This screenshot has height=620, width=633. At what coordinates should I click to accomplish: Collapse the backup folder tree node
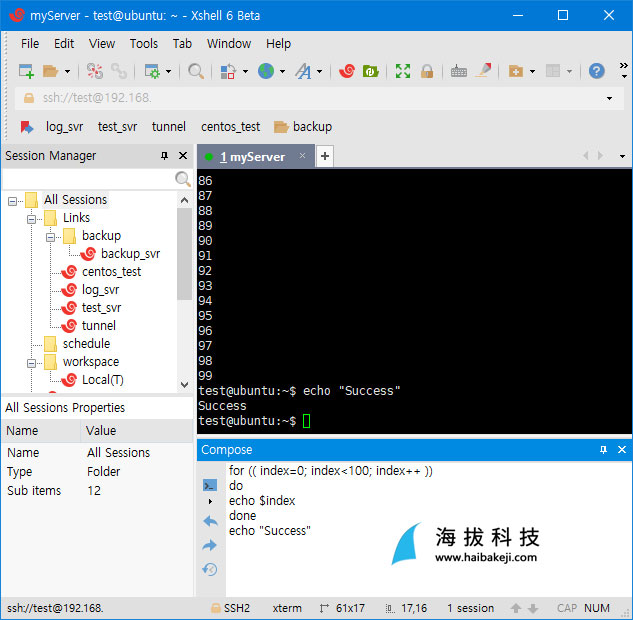coord(50,237)
